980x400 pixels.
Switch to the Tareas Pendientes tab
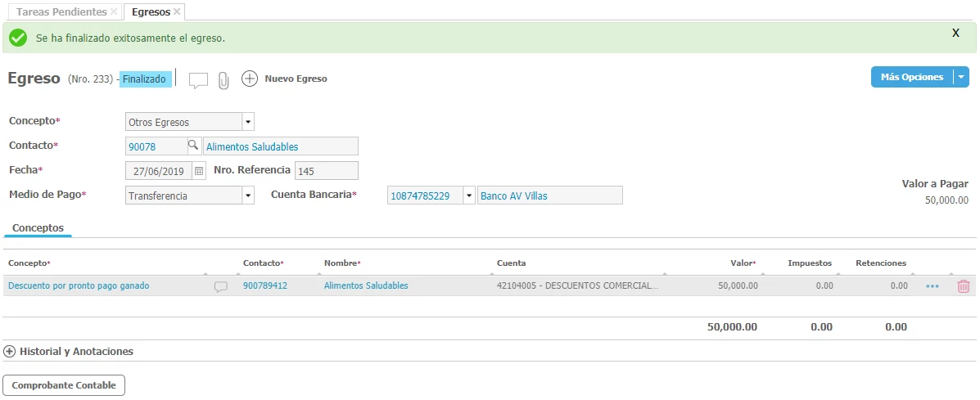61,12
